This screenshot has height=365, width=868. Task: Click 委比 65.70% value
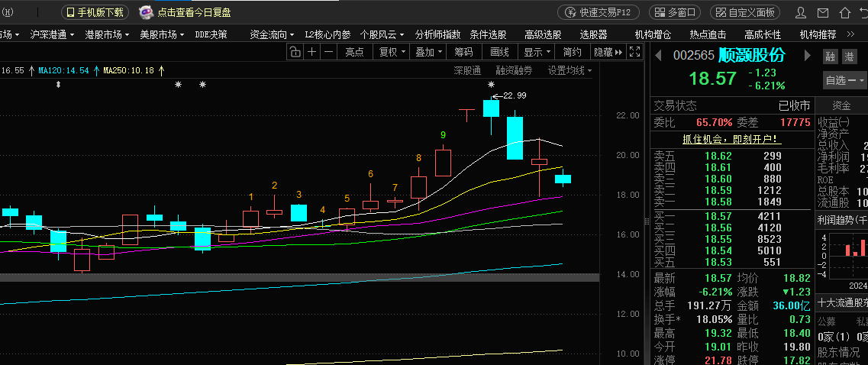tap(714, 122)
